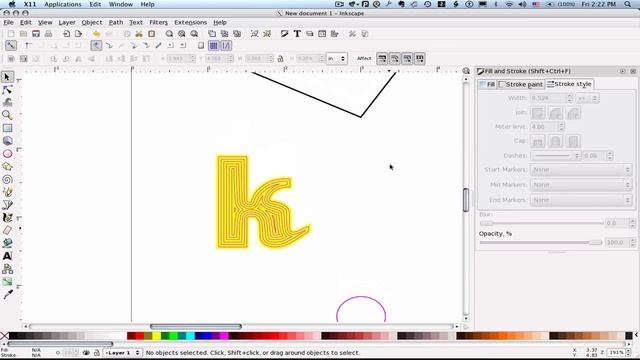640x360 pixels.
Task: Select the Pencil freehand tool
Action: pyautogui.click(x=7, y=192)
